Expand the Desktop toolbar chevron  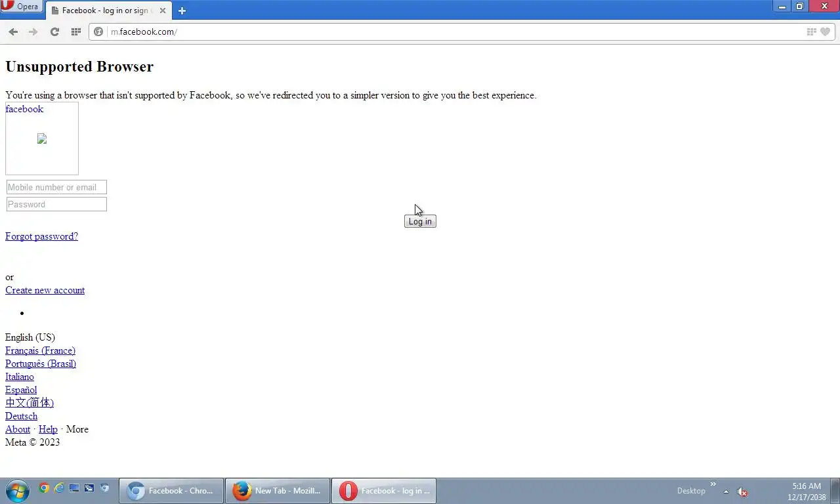point(713,484)
